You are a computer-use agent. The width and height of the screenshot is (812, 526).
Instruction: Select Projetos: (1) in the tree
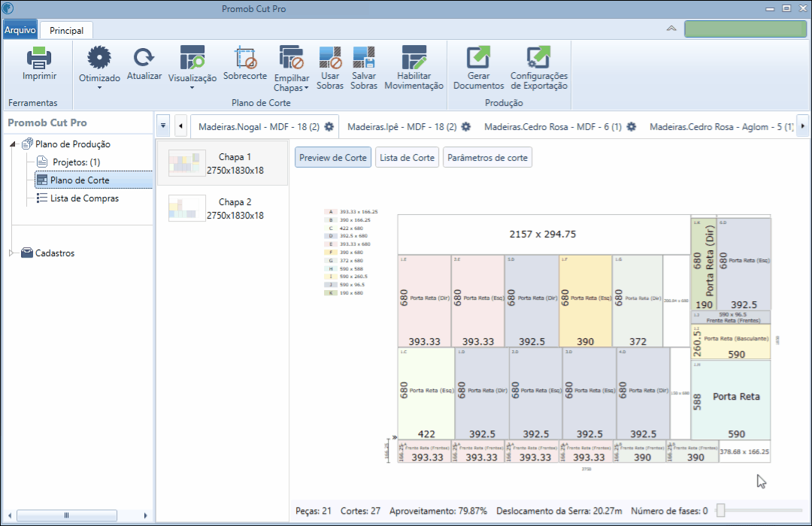(76, 162)
